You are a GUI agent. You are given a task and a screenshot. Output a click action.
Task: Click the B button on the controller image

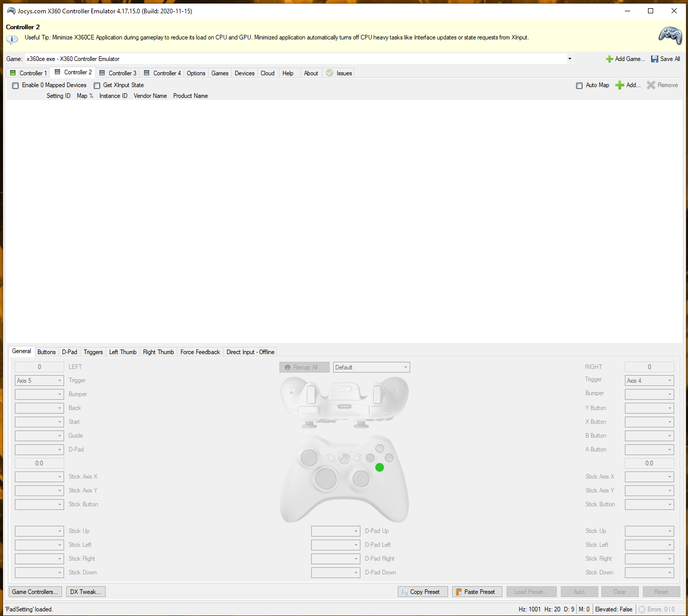(x=389, y=458)
